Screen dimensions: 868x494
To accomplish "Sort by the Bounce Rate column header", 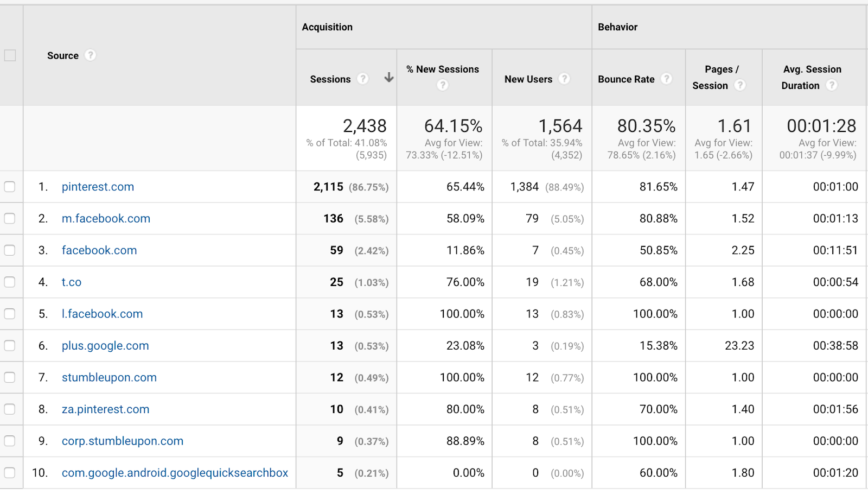I will pos(626,79).
